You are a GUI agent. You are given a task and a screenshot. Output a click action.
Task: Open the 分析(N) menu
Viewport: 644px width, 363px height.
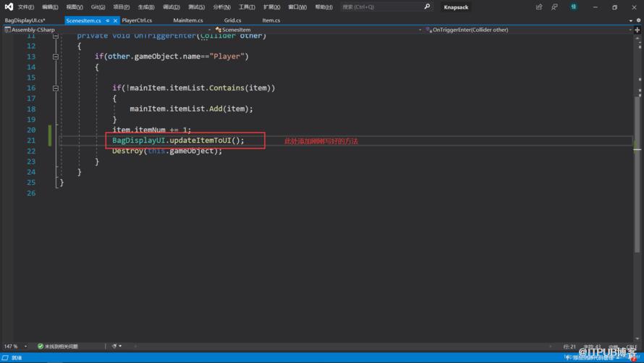tap(221, 7)
